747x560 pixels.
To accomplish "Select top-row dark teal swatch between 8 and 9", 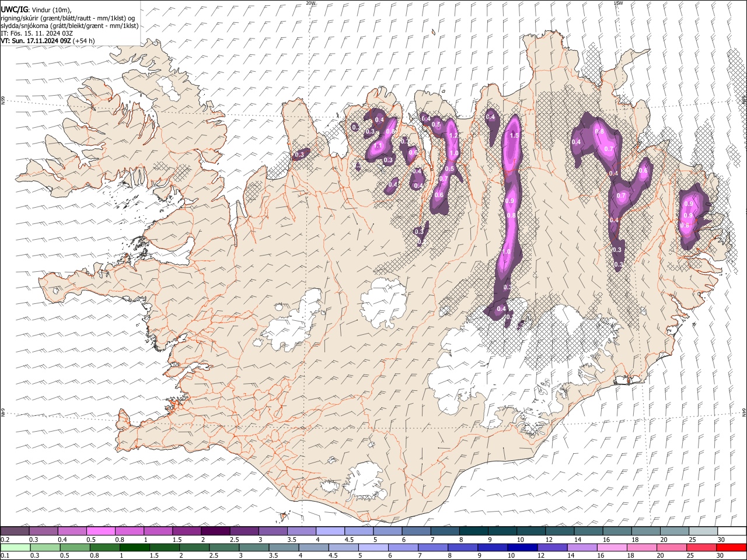I will click(474, 531).
